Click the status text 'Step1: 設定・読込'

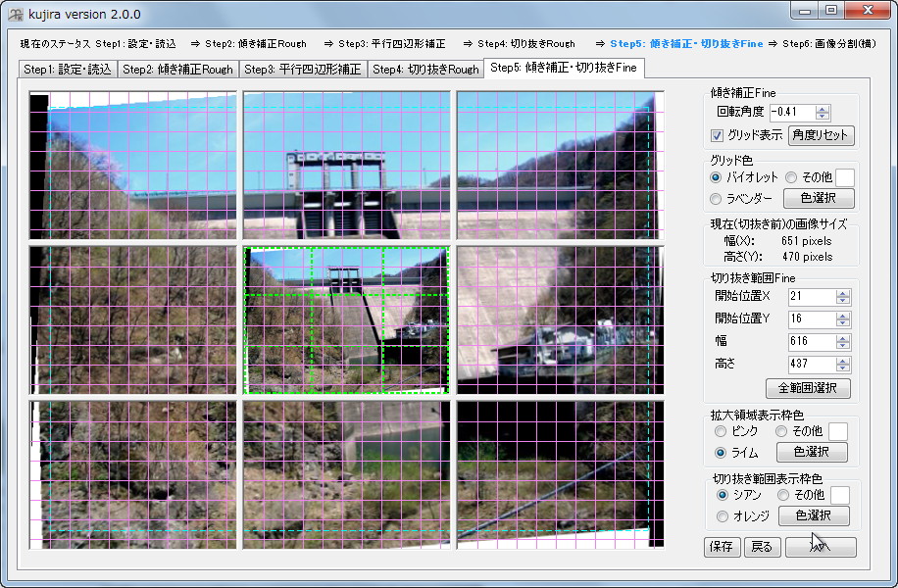click(135, 43)
